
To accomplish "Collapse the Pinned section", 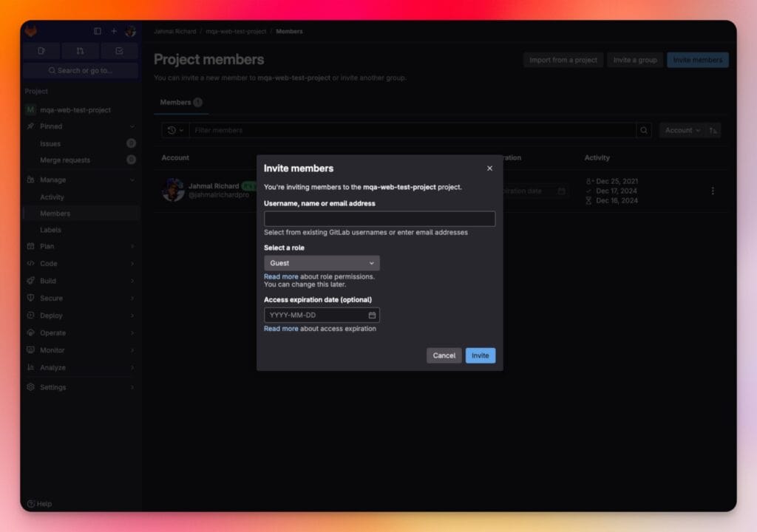I will (x=80, y=126).
